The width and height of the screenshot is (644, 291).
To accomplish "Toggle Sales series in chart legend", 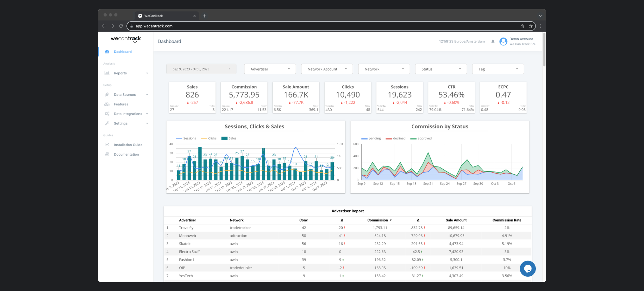I will coord(229,138).
